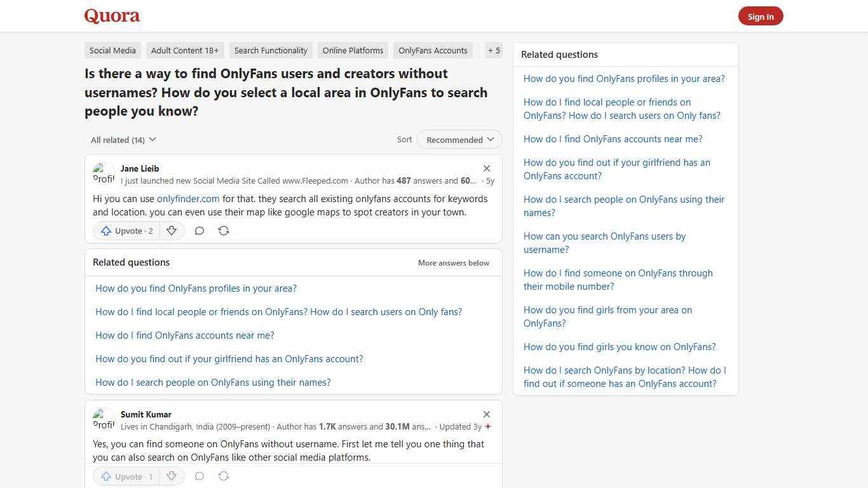Open the Recommended sort dropdown
The image size is (868, 488).
pos(459,139)
